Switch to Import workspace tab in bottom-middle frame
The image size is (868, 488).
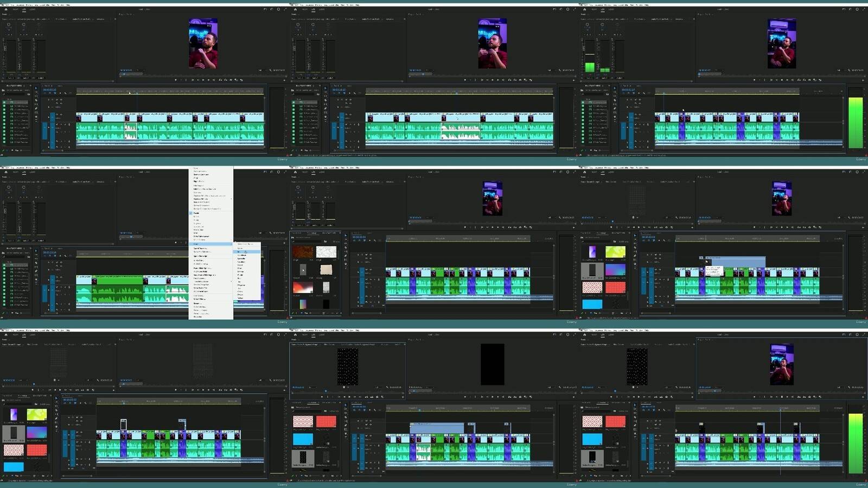(304, 334)
